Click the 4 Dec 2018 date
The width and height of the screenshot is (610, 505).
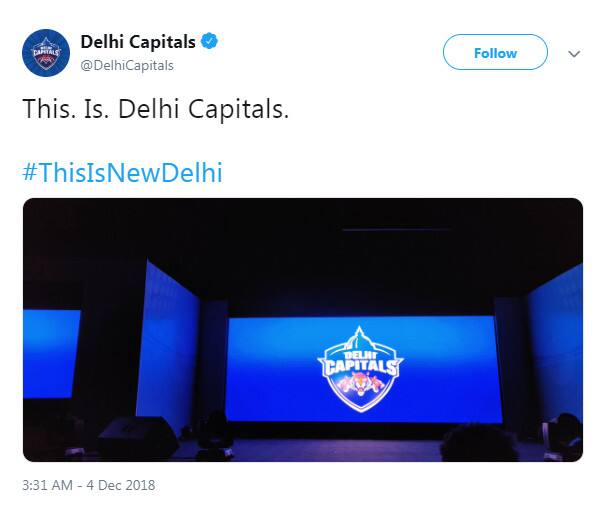point(121,485)
